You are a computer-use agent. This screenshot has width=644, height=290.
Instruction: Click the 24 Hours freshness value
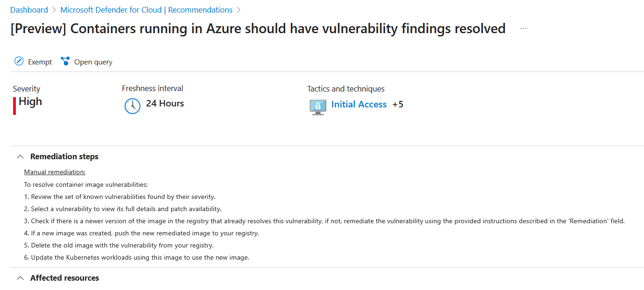pyautogui.click(x=164, y=103)
